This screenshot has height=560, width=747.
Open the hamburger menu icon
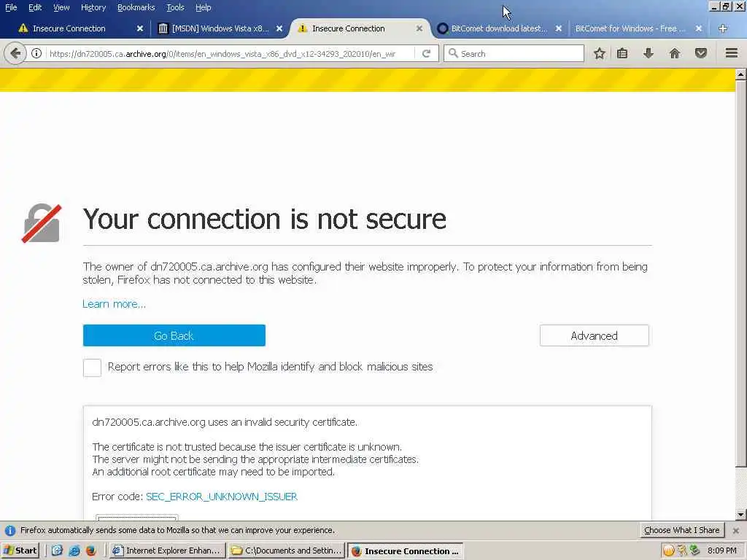732,52
